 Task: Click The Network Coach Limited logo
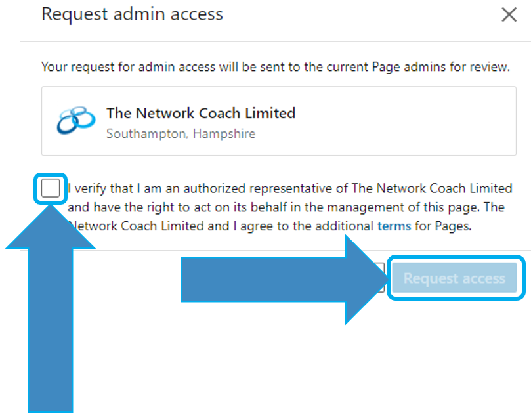pyautogui.click(x=76, y=120)
